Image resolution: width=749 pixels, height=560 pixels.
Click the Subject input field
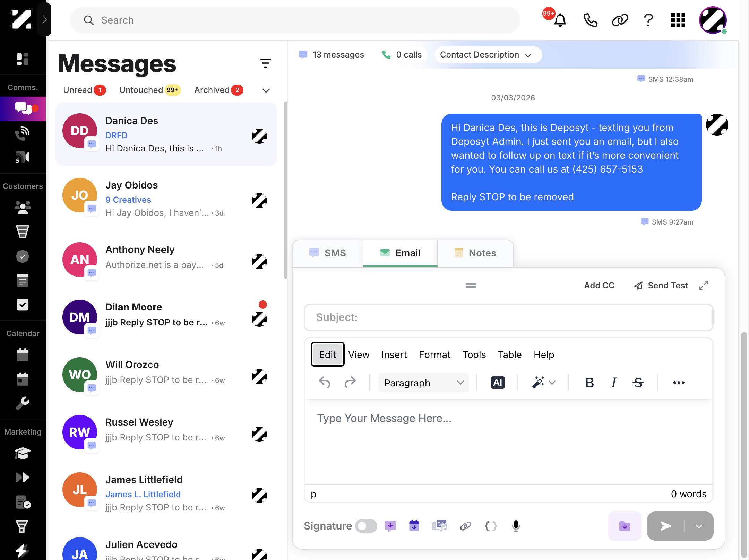click(x=508, y=317)
